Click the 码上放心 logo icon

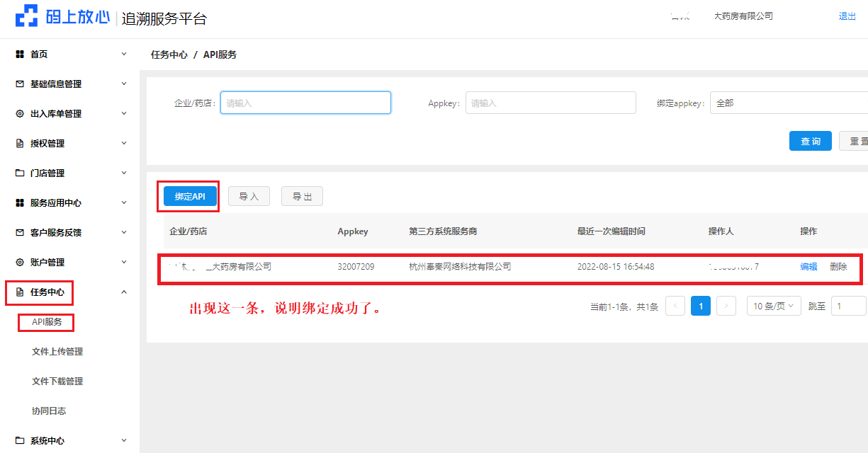click(x=26, y=16)
